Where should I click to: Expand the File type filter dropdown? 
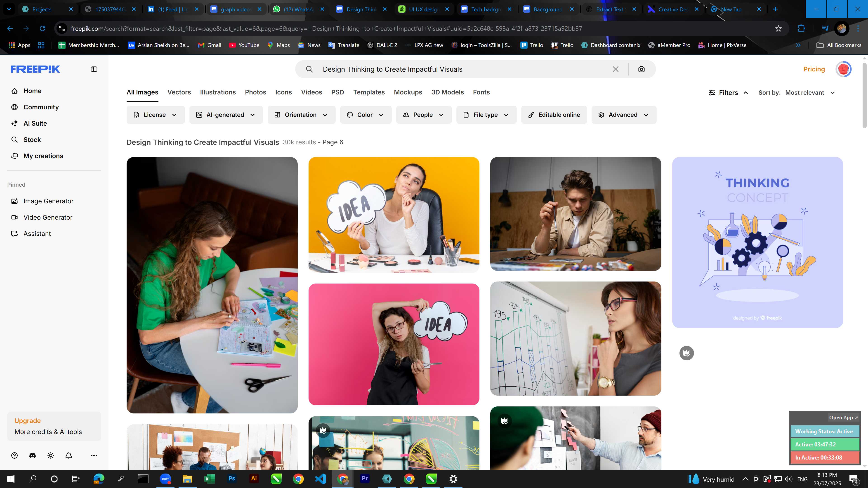point(486,115)
